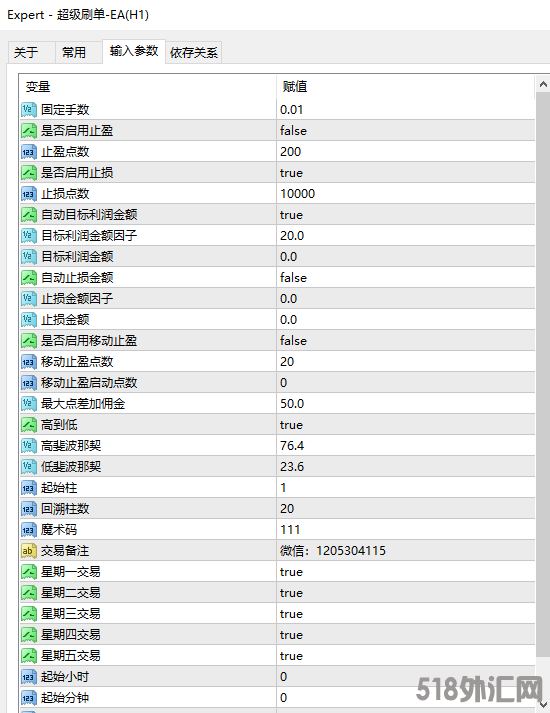Viewport: 550px width, 713px height.
Task: Click the integer icon beside 移动止盈启动点数
Action: click(x=29, y=383)
